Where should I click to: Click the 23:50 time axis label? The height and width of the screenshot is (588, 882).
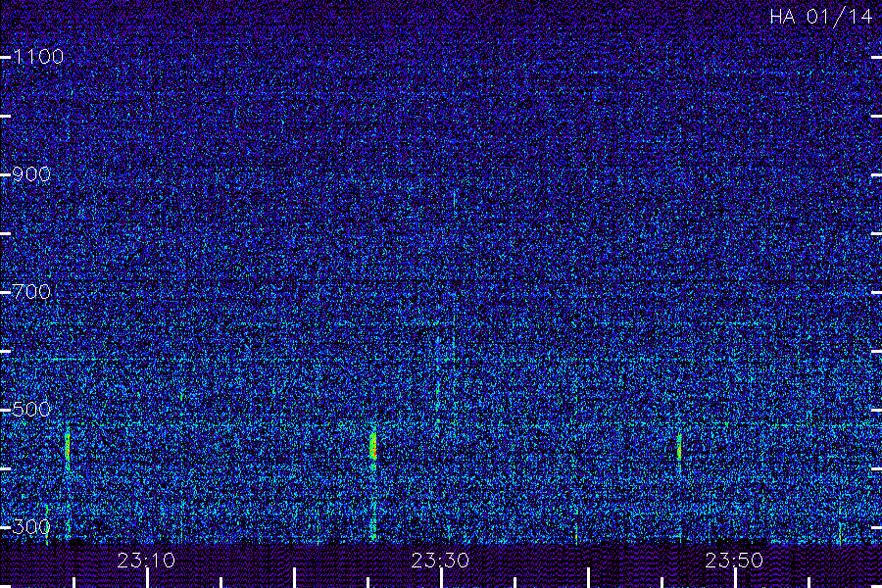click(x=734, y=561)
